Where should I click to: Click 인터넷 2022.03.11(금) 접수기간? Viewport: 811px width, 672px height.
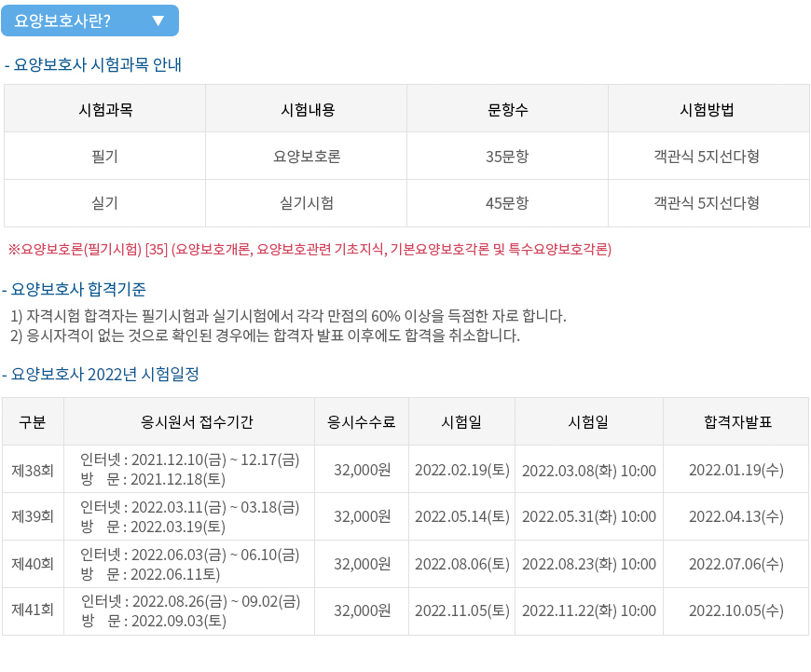click(190, 507)
